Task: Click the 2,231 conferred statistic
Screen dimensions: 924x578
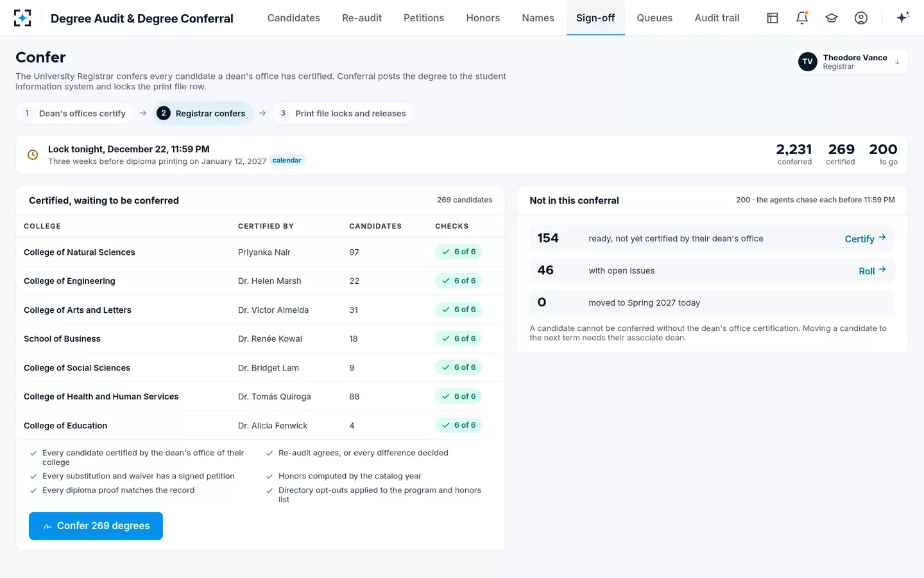Action: [x=794, y=154]
